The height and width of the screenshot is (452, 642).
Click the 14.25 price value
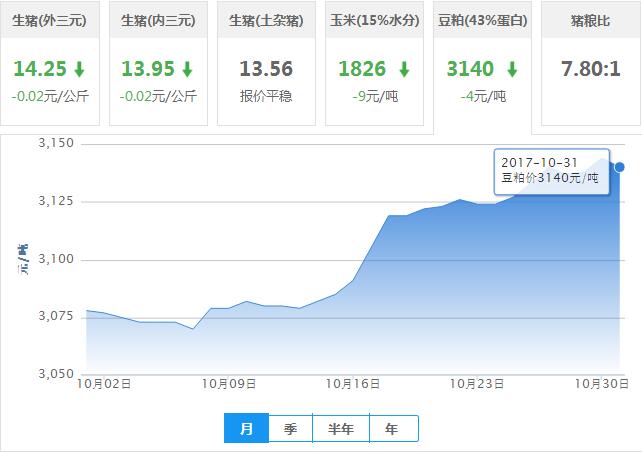tap(40, 69)
